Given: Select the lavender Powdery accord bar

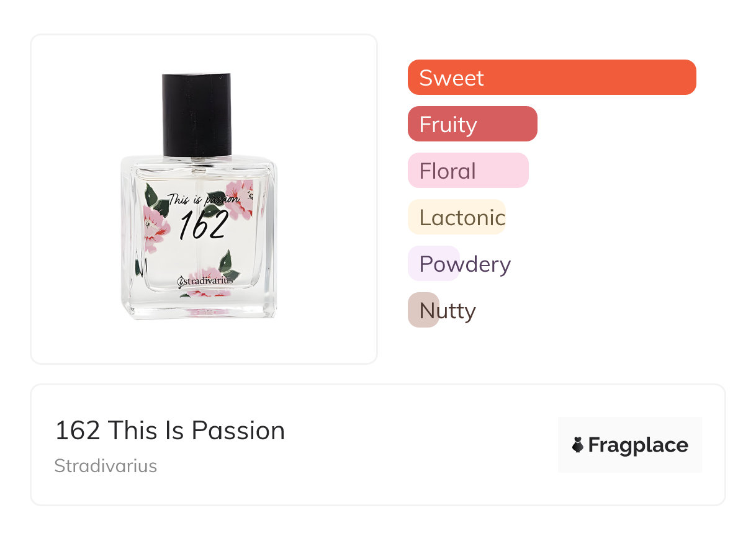Looking at the screenshot, I should pos(434,264).
